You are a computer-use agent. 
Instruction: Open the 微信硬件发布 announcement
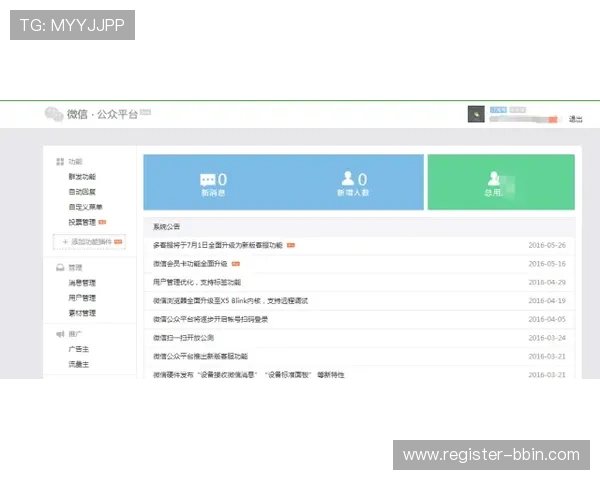(x=249, y=375)
